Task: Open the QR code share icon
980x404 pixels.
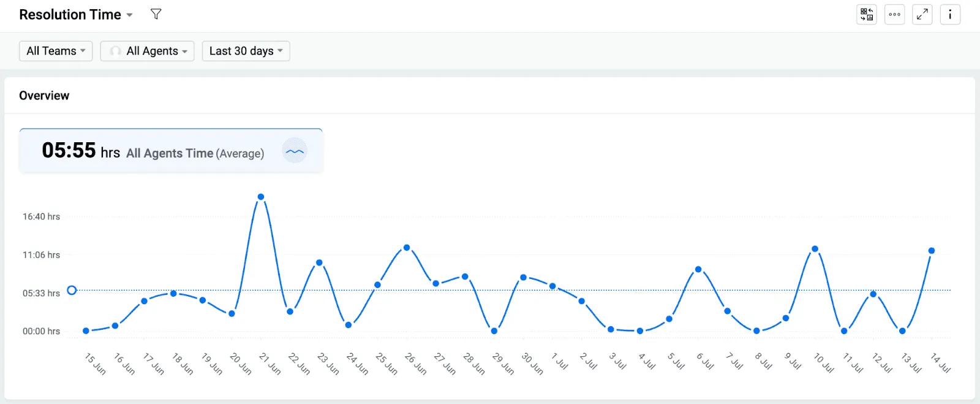Action: 867,14
